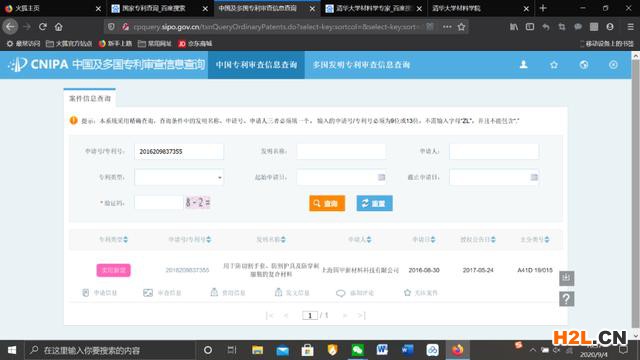The height and width of the screenshot is (360, 640).
Task: Bookmark this page with the star icon
Action: [x=461, y=27]
